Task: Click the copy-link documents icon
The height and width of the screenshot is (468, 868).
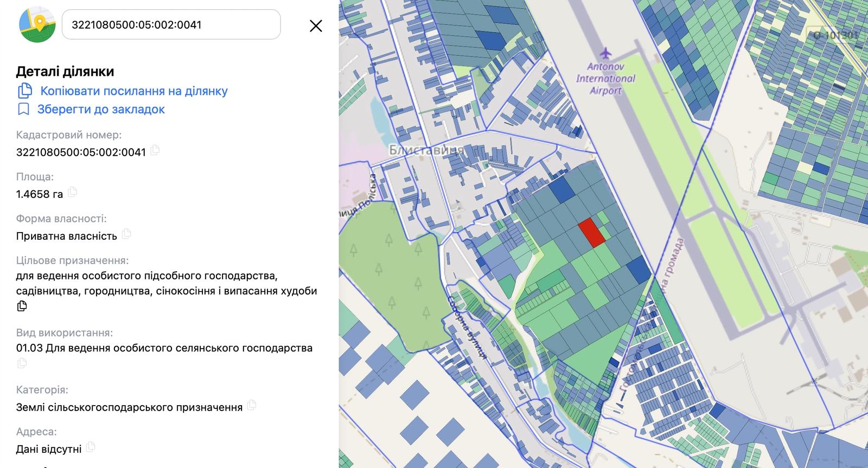Action: (x=25, y=91)
